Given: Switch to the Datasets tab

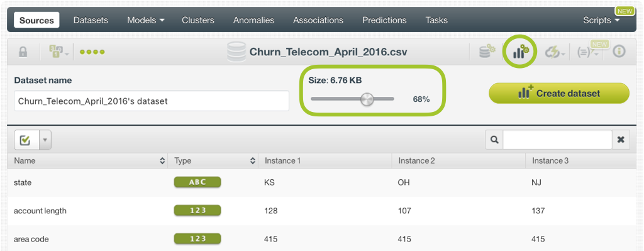Looking at the screenshot, I should click(x=91, y=20).
